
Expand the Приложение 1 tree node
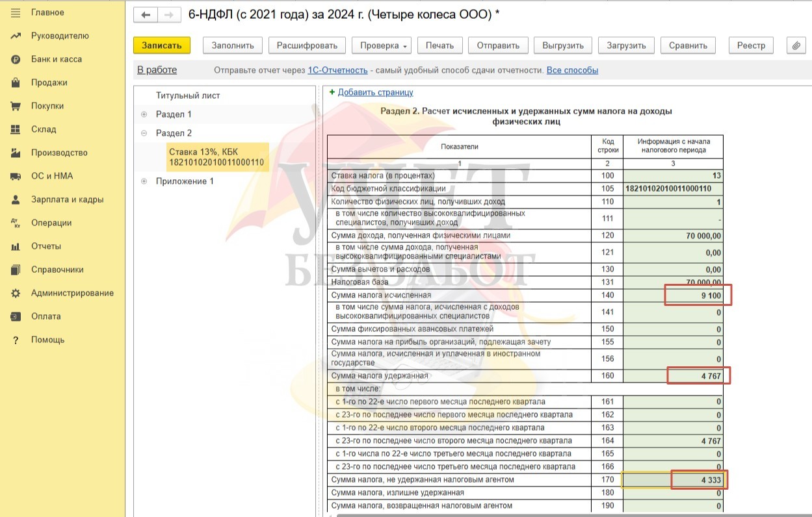[x=144, y=181]
